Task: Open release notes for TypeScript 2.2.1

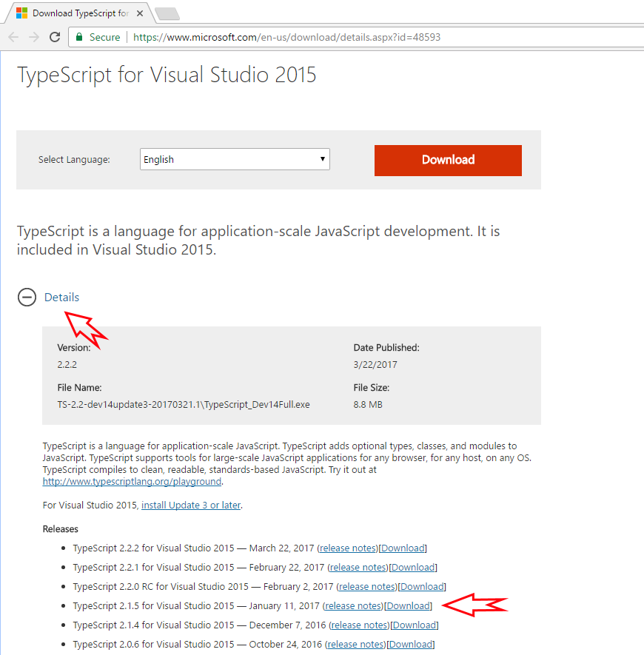Action: click(x=358, y=568)
